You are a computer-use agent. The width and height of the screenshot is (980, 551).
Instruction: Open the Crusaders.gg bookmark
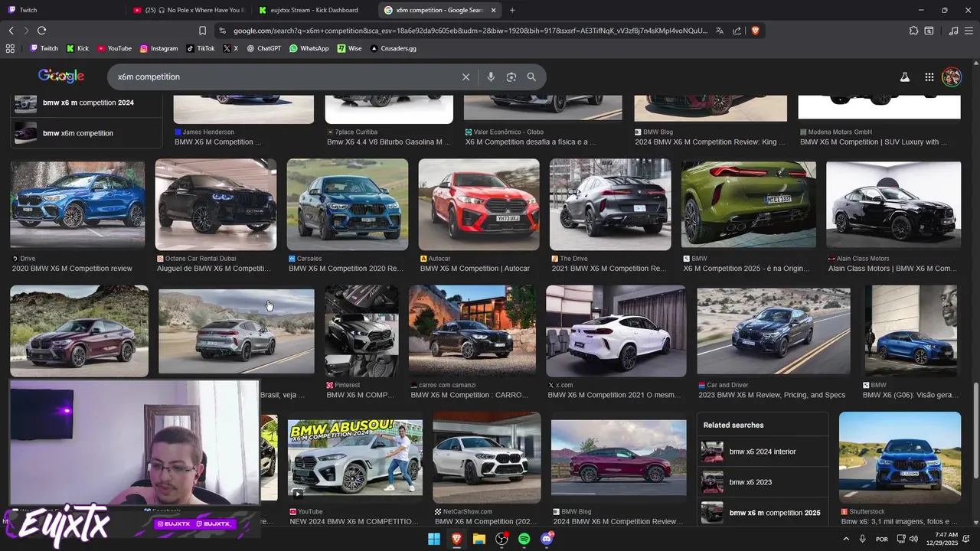pyautogui.click(x=394, y=48)
